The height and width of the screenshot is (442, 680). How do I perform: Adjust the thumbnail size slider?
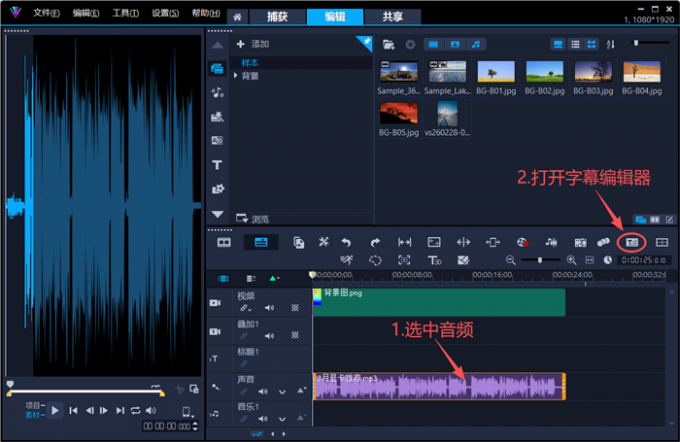[649, 43]
